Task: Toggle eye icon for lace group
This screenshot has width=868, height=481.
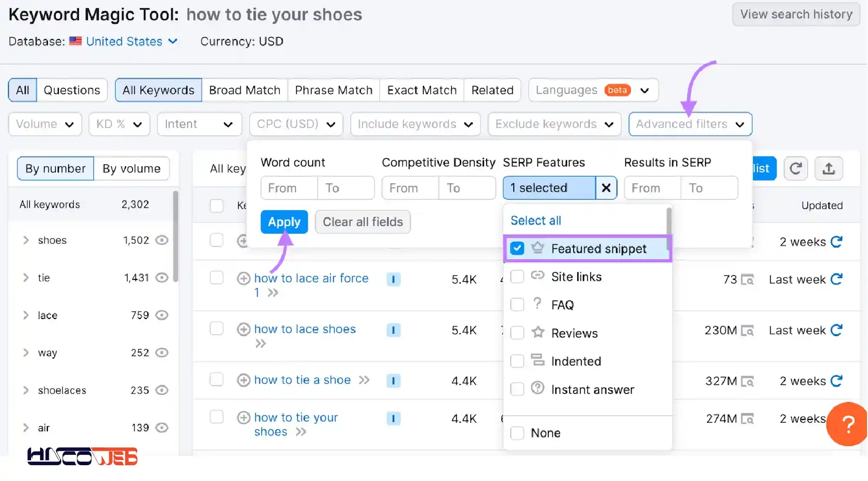Action: pos(162,315)
